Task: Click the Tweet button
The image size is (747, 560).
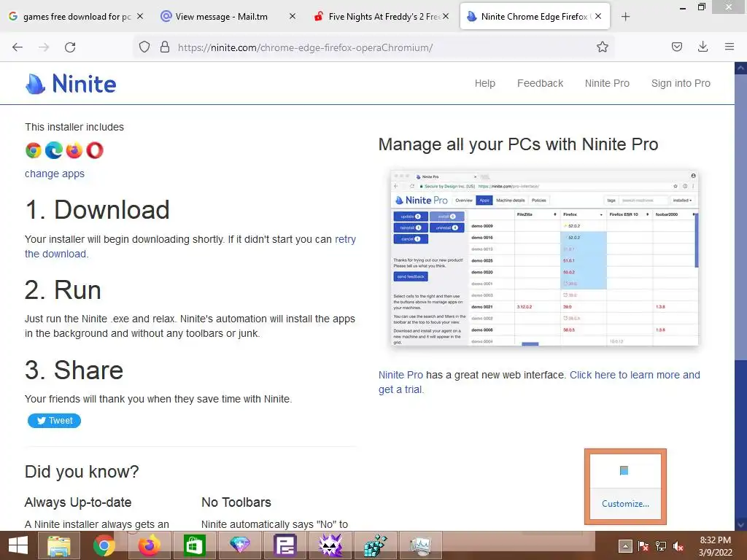Action: coord(54,421)
